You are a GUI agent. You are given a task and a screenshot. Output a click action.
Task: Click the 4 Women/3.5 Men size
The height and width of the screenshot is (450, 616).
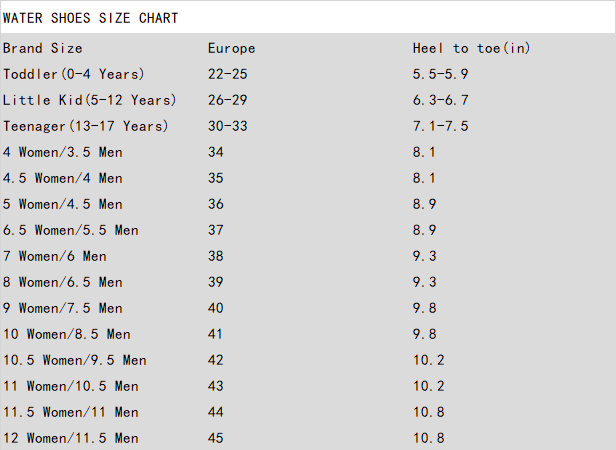click(62, 152)
